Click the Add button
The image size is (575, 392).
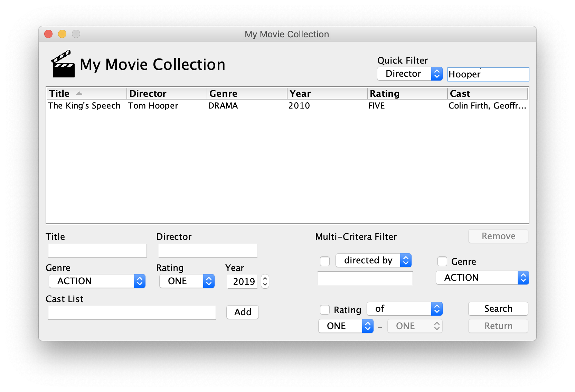tap(243, 312)
